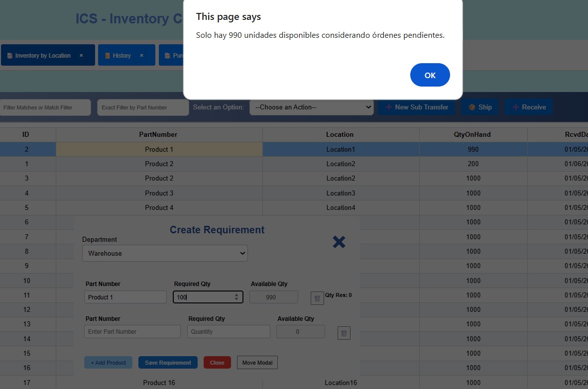
Task: Click the History tab document icon
Action: click(107, 56)
